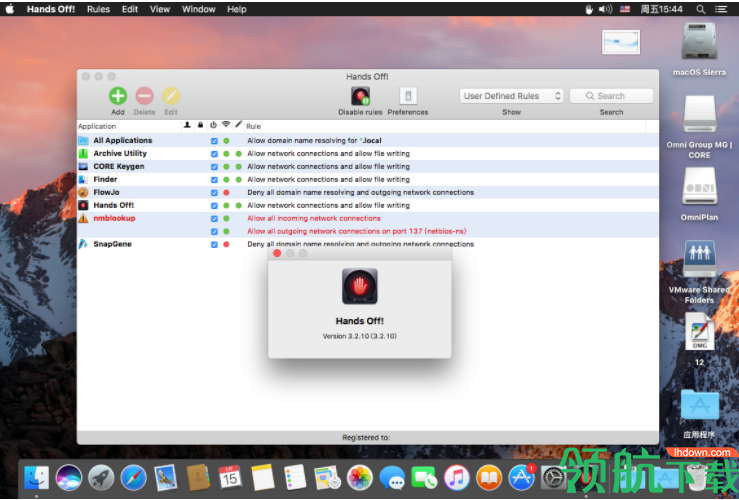
Task: Select the OmniPlan disk icon on desktop
Action: [x=699, y=187]
